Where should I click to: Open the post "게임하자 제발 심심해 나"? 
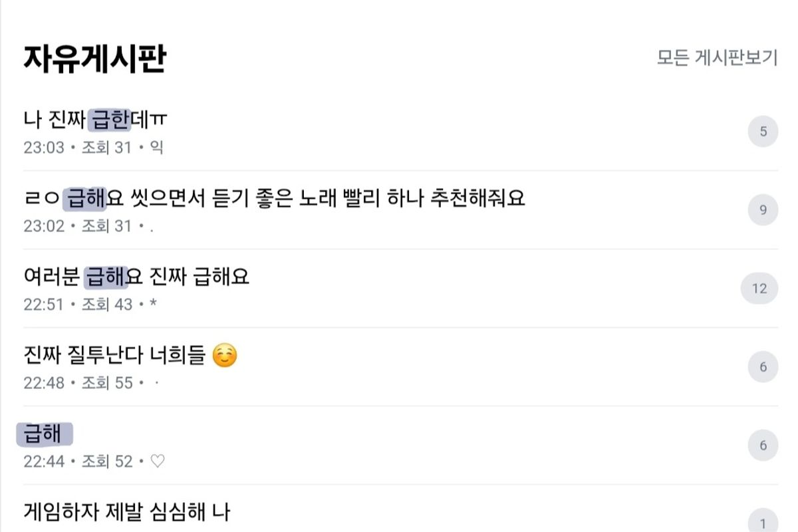pos(127,512)
